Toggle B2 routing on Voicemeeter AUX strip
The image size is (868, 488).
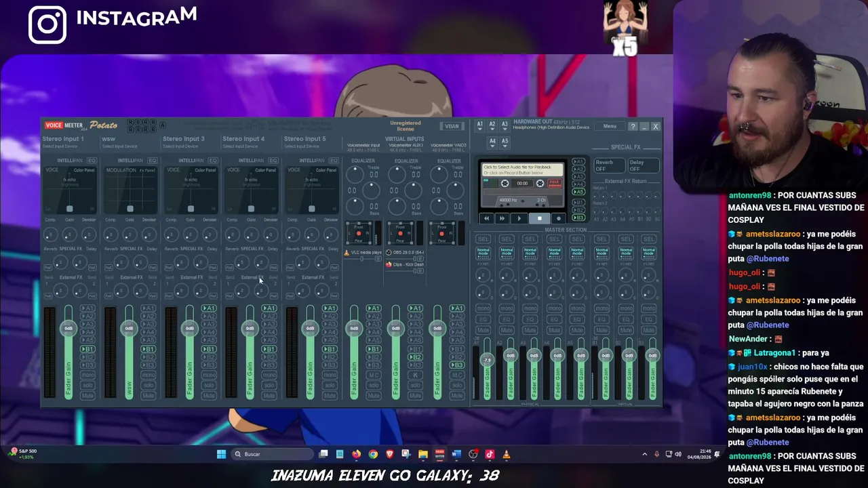[415, 357]
